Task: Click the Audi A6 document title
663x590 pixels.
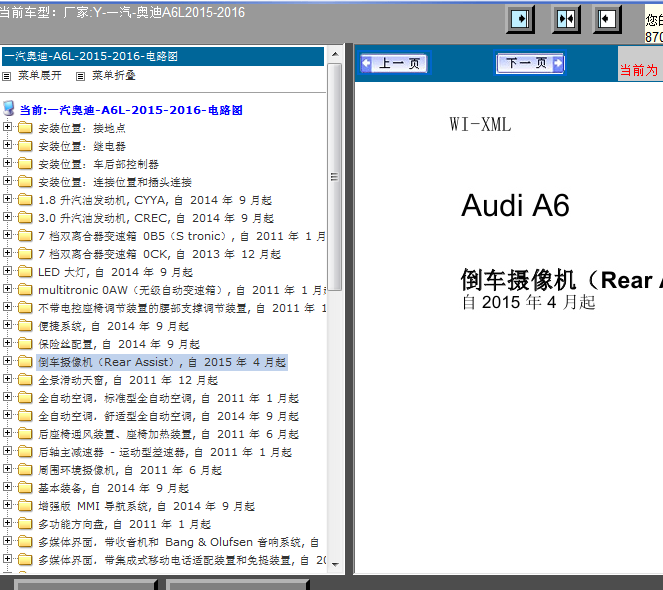Action: (515, 206)
